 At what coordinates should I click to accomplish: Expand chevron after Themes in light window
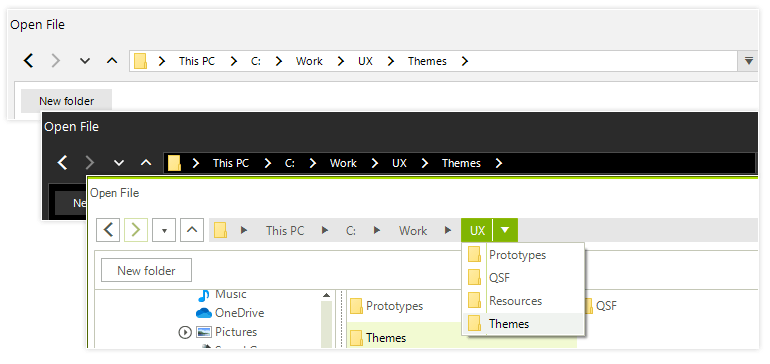coord(465,61)
